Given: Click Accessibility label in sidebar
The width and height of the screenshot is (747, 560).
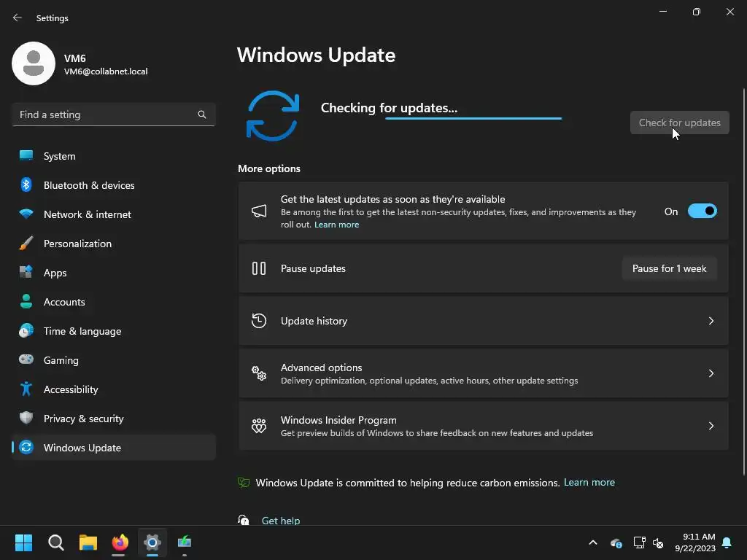Looking at the screenshot, I should [71, 389].
